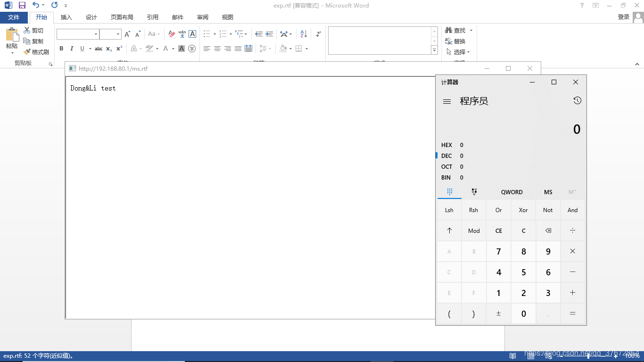The image size is (644, 362).
Task: Apply strikethrough (abc) formatting
Action: point(99,49)
